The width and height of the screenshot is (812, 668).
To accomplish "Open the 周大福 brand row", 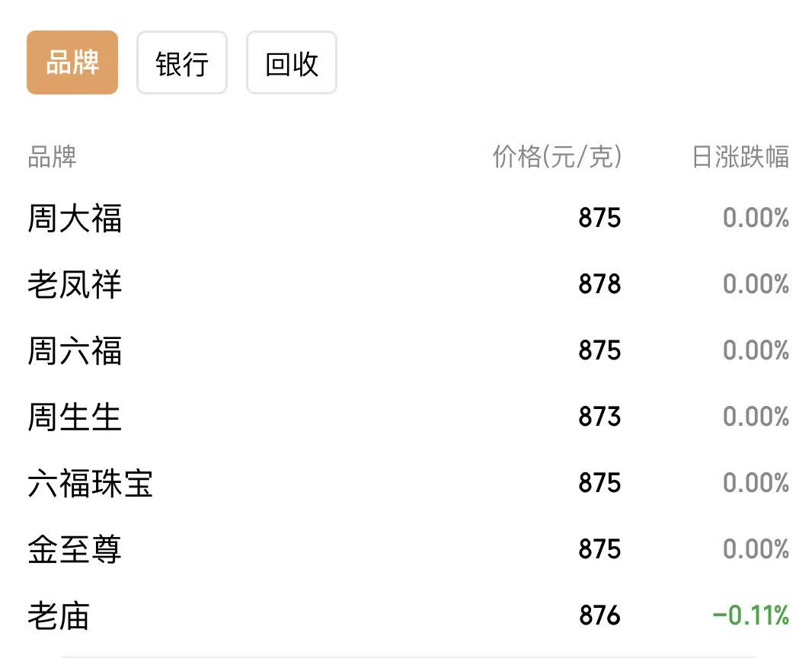I will coord(408,218).
